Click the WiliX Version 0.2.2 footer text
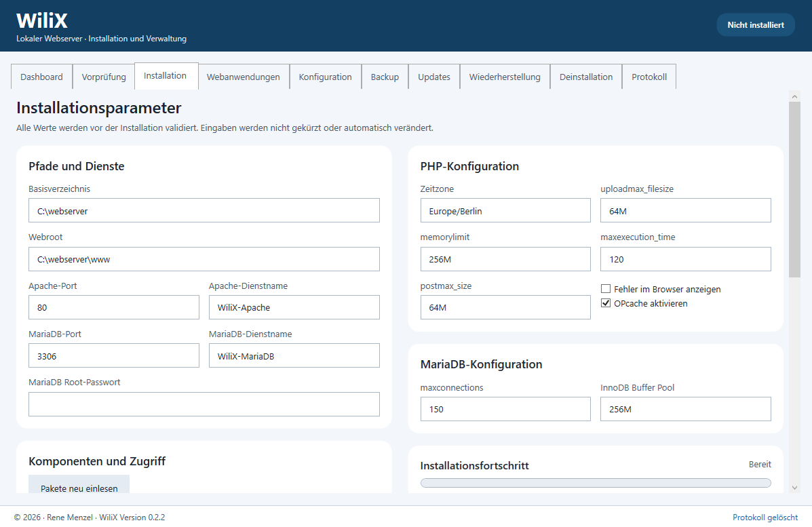 (132, 517)
